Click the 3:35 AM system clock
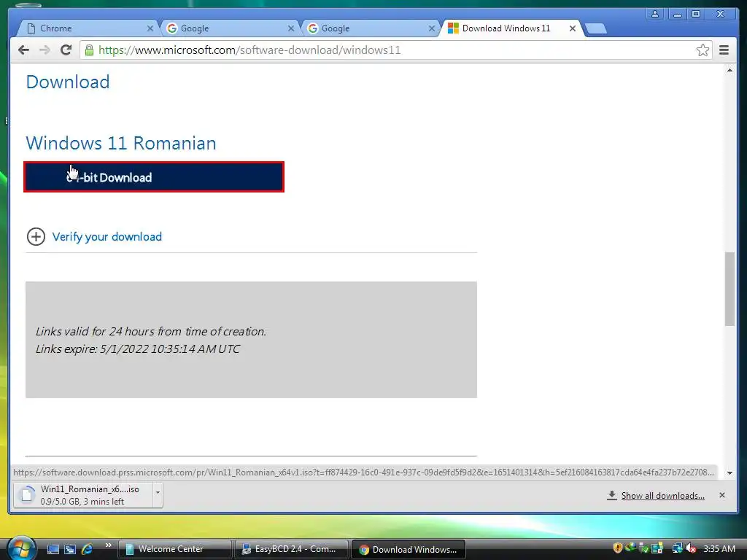The image size is (747, 560). [x=719, y=548]
